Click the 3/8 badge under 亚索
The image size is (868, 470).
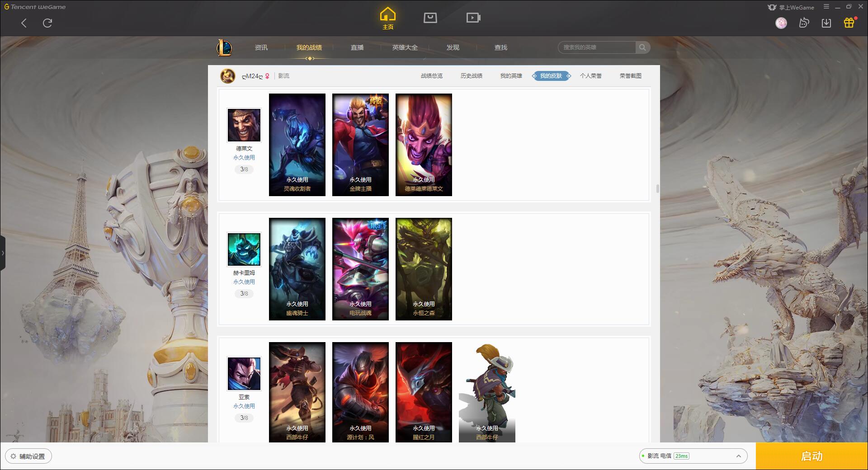pos(244,418)
